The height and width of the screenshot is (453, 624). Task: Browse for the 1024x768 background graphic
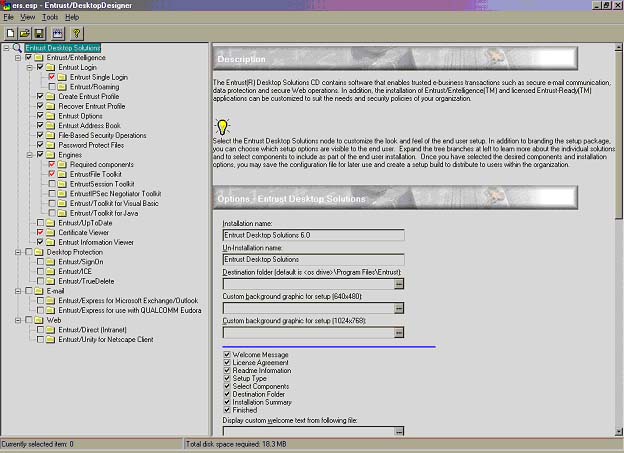399,332
